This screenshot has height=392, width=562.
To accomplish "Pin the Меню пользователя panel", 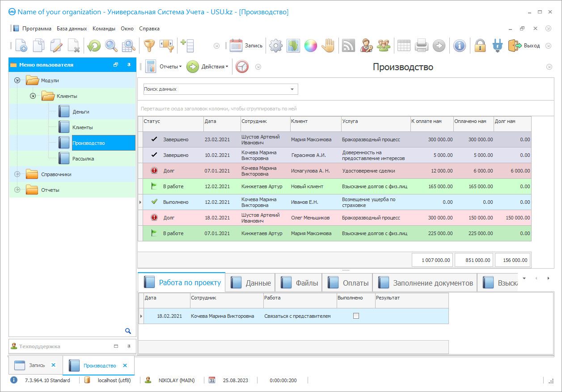I will 129,65.
